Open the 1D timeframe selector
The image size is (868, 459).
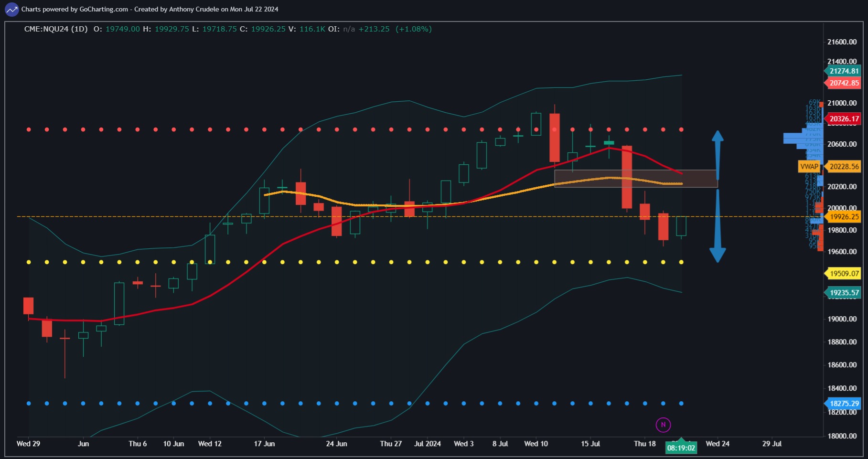[79, 29]
